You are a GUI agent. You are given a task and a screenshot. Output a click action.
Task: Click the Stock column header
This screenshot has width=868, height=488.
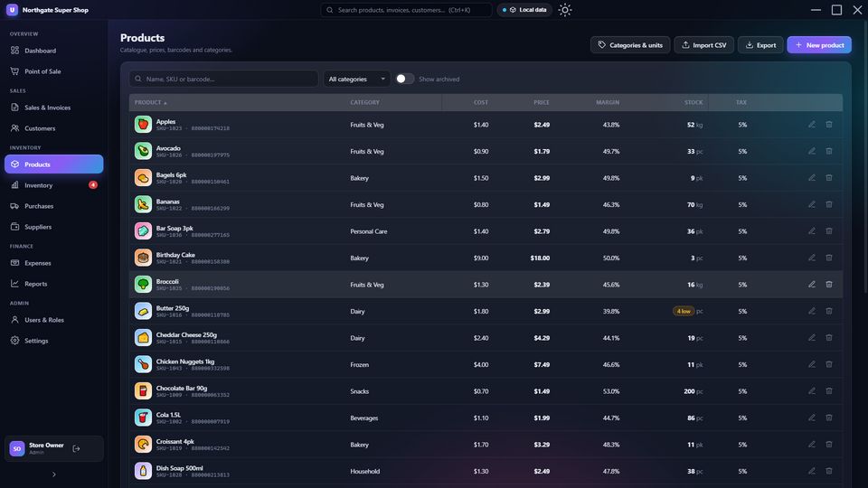pos(693,102)
